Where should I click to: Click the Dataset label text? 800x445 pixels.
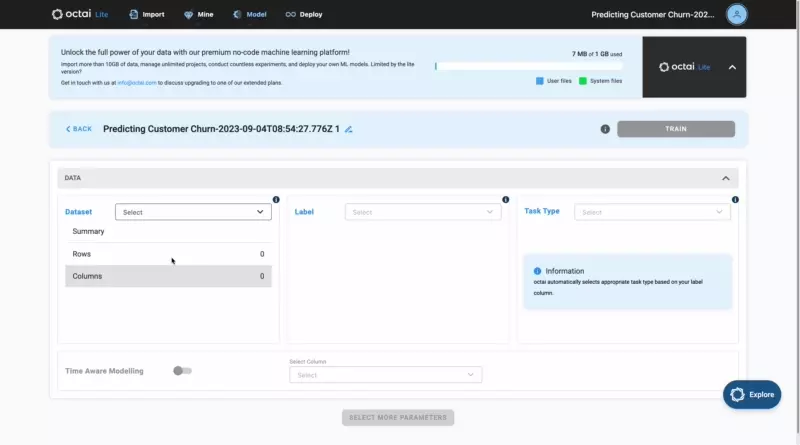coord(79,212)
